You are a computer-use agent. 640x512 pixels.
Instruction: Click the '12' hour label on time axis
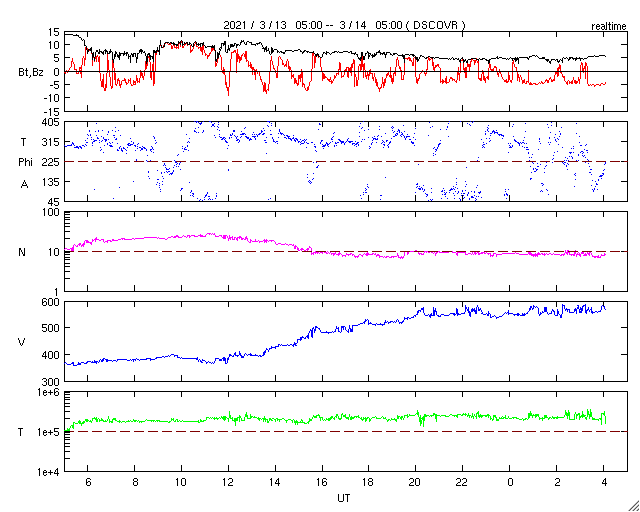click(x=228, y=482)
